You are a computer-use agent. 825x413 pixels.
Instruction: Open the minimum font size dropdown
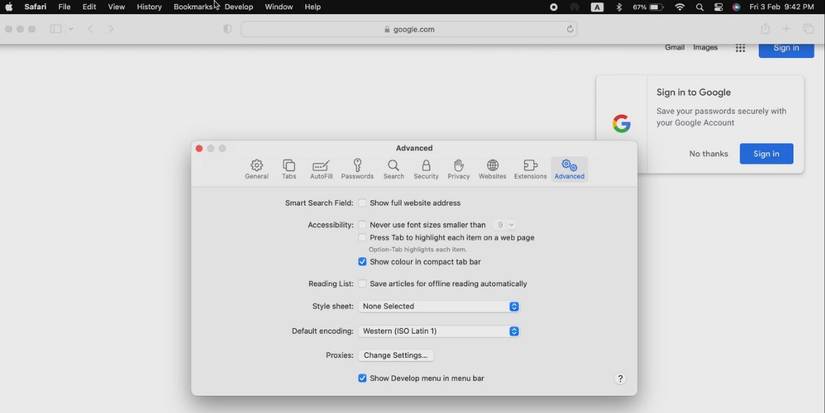coord(504,225)
